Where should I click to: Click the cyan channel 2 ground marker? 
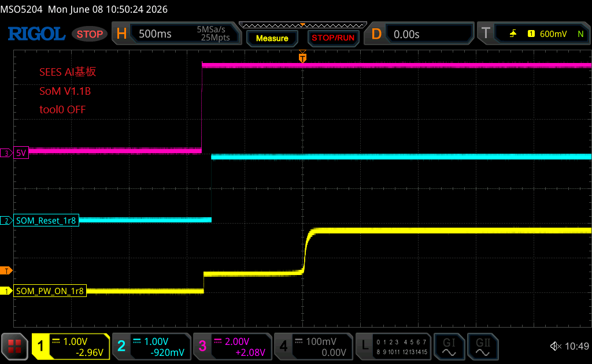pyautogui.click(x=6, y=221)
